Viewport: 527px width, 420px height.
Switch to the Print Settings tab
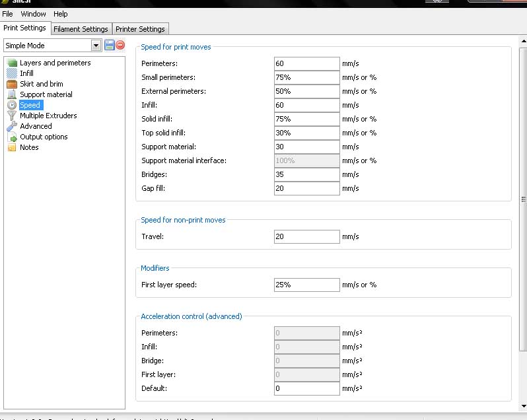point(24,28)
